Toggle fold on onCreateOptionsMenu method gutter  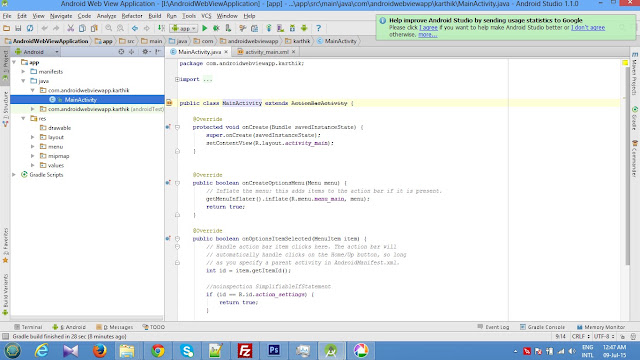click(178, 183)
